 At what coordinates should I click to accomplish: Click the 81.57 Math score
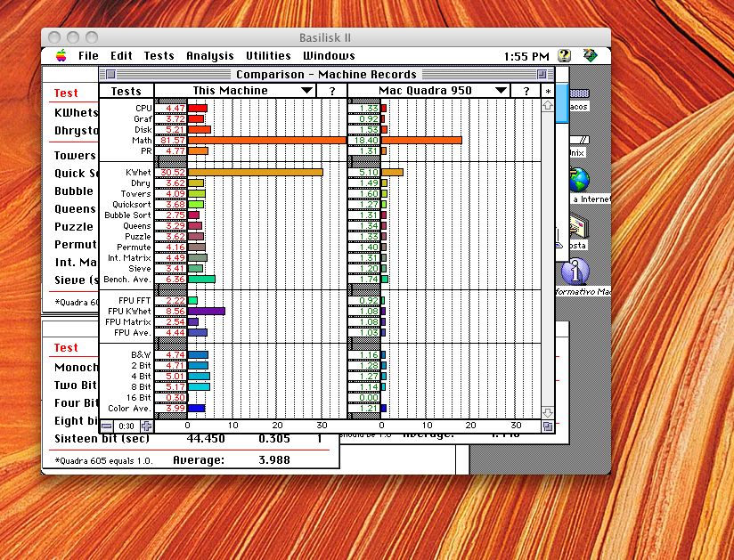171,141
